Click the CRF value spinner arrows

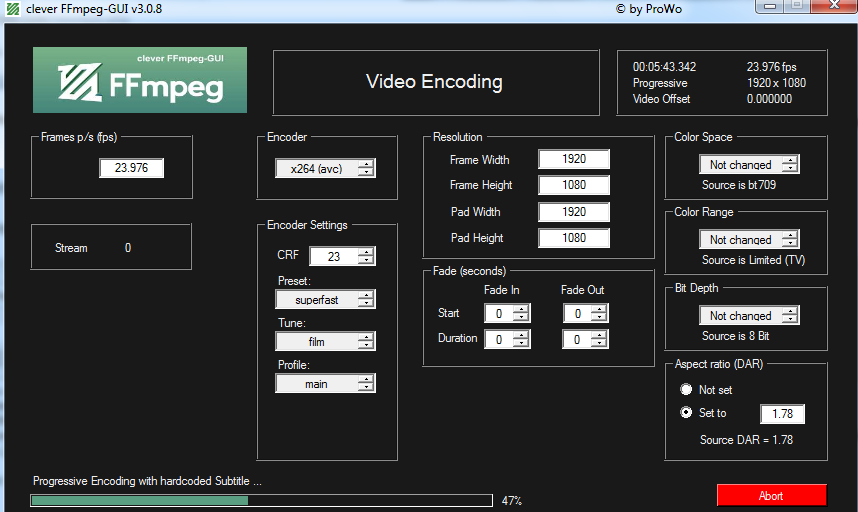tap(366, 256)
